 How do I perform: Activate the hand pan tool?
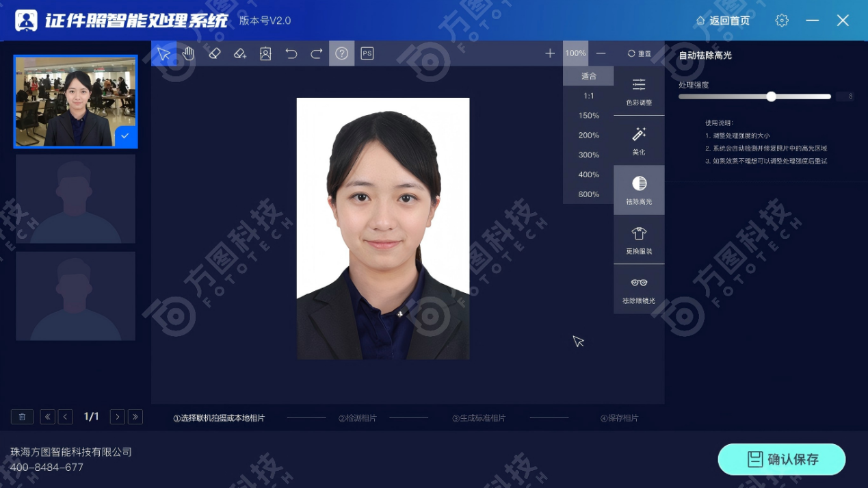point(189,53)
